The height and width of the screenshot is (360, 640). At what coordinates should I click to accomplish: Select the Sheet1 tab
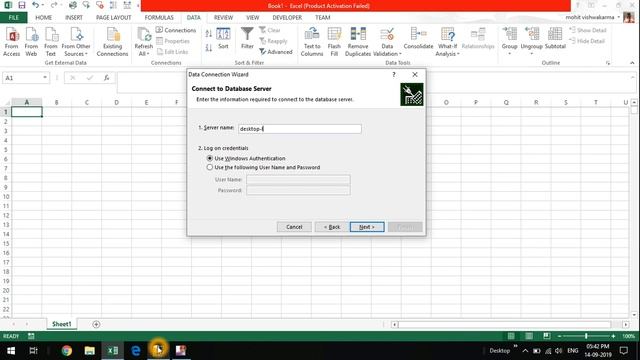(x=62, y=324)
